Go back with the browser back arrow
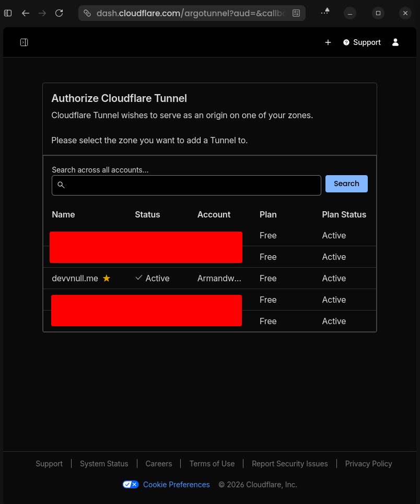Screen dimensions: 420x504 26,13
